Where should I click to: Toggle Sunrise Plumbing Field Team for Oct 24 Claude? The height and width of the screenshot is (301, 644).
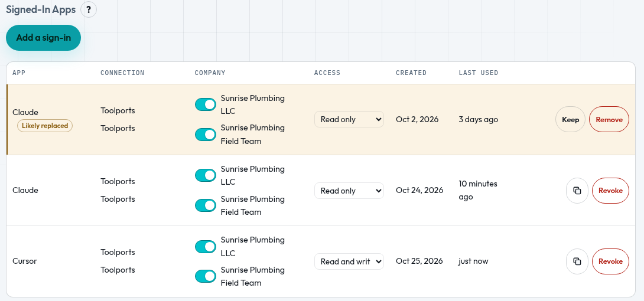(x=206, y=205)
